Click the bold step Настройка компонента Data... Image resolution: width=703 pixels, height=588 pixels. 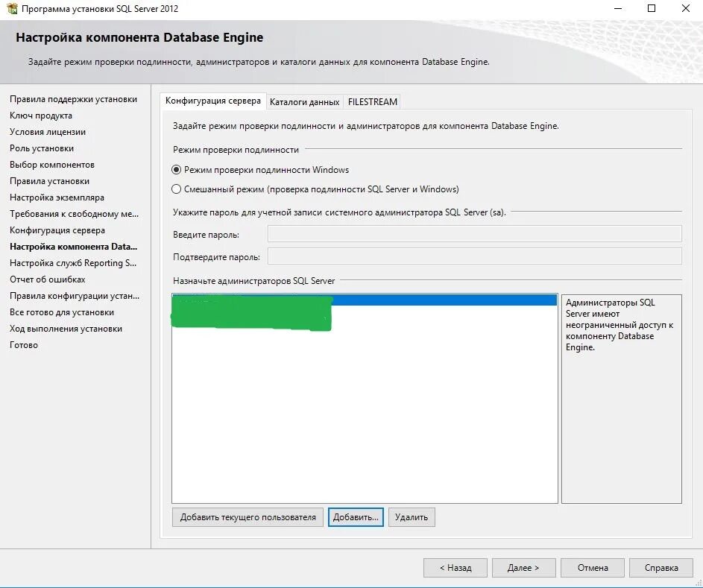click(74, 247)
